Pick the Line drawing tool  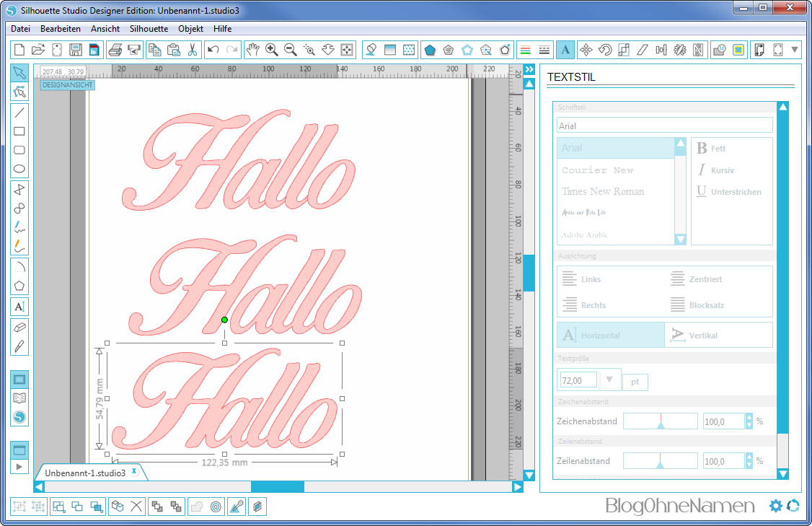click(x=19, y=112)
